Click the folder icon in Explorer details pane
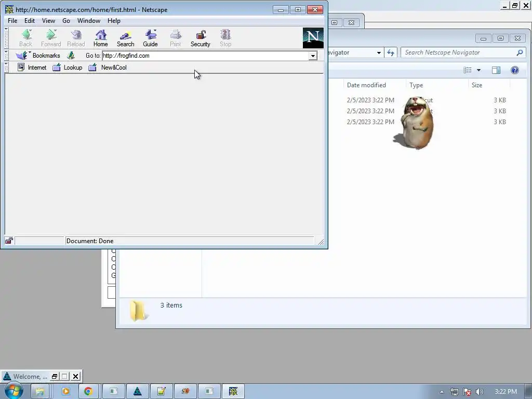532x399 pixels. pos(138,311)
